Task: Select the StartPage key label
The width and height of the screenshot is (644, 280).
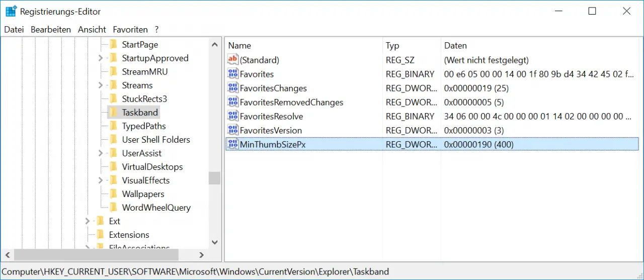Action: (140, 45)
